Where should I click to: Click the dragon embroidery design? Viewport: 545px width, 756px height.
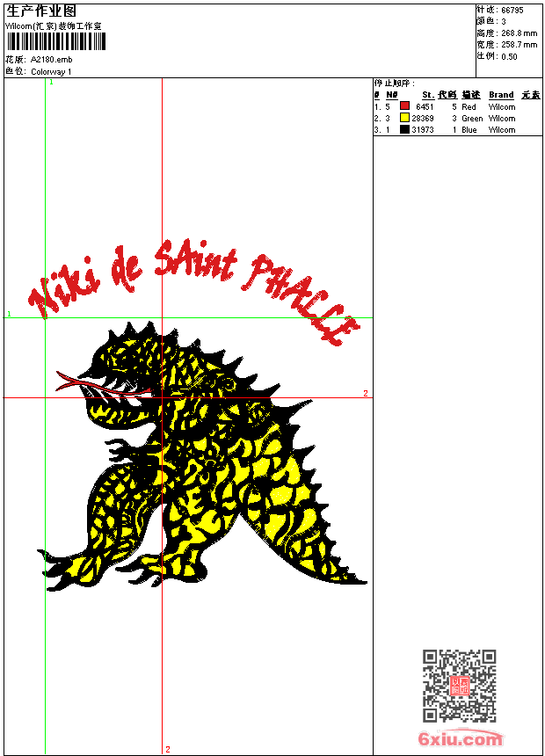click(x=202, y=455)
